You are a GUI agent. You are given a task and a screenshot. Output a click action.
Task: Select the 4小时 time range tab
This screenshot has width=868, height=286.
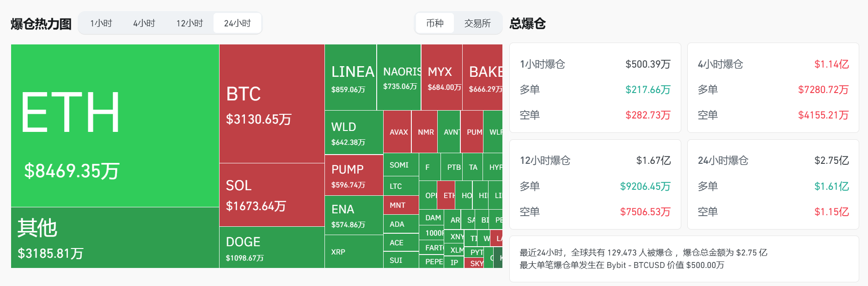[x=144, y=23]
